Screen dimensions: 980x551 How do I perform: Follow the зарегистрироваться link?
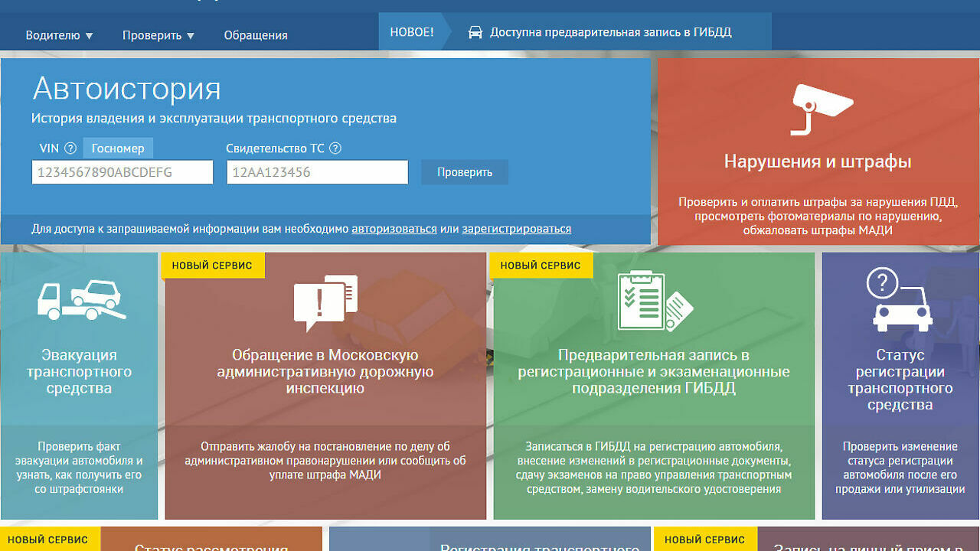point(517,229)
